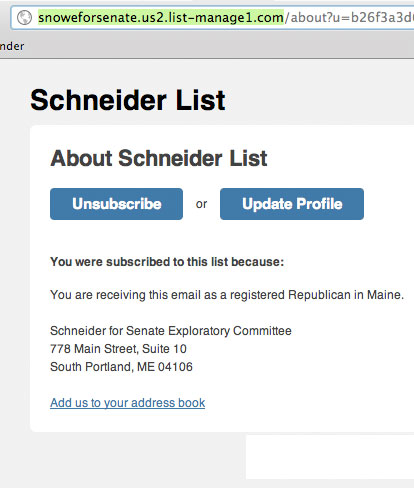The width and height of the screenshot is (414, 488).
Task: Click the 'or' text between the buttons
Action: (201, 204)
